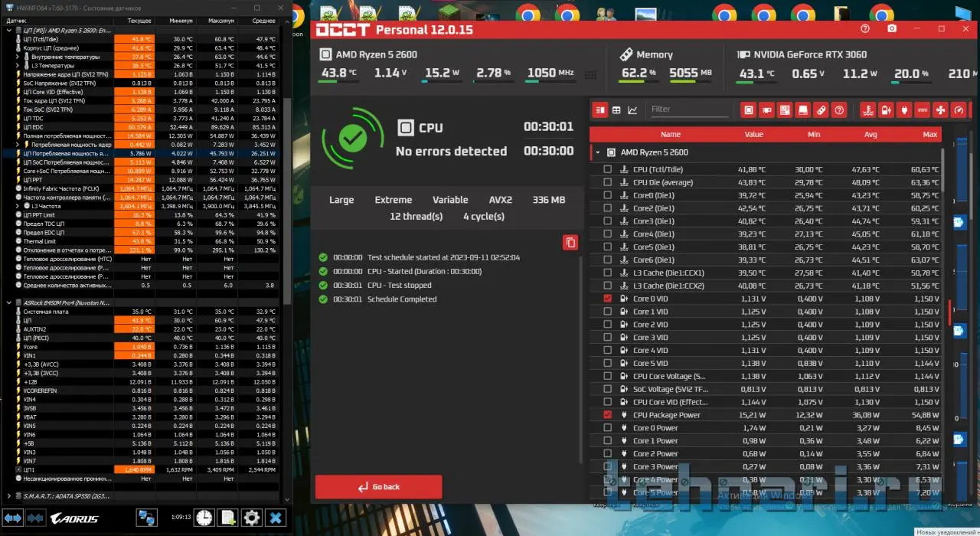Switch OCCT monitoring to graph view icon
Screen dimensions: 980x536
tap(632, 110)
